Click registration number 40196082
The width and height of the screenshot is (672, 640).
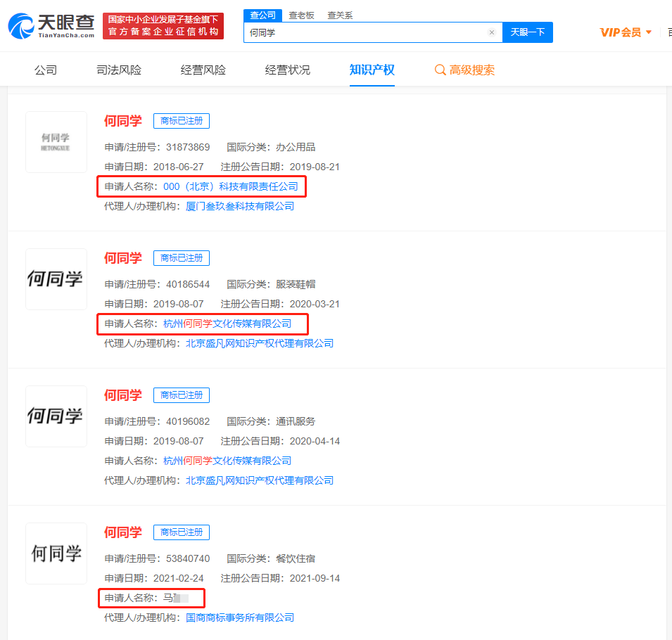point(188,421)
